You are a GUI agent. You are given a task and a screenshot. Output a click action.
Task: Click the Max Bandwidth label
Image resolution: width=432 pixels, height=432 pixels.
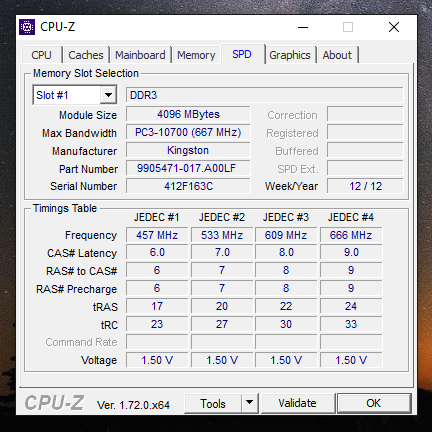click(x=79, y=133)
